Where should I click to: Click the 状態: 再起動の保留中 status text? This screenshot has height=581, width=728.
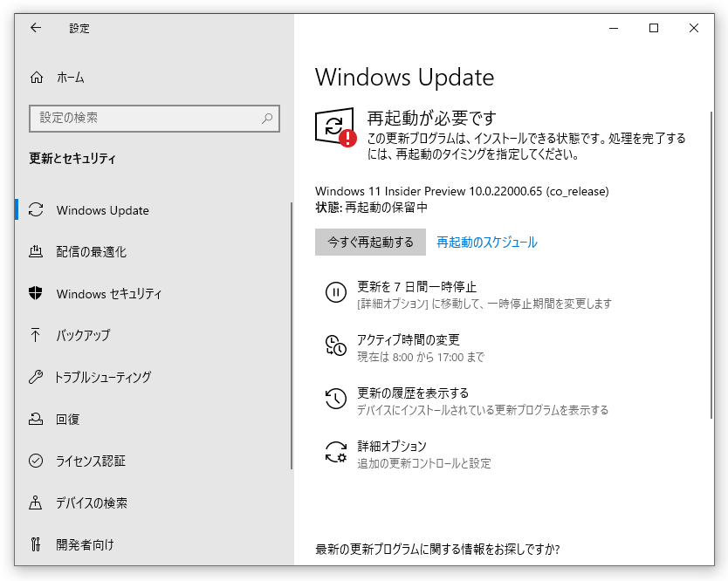(371, 208)
